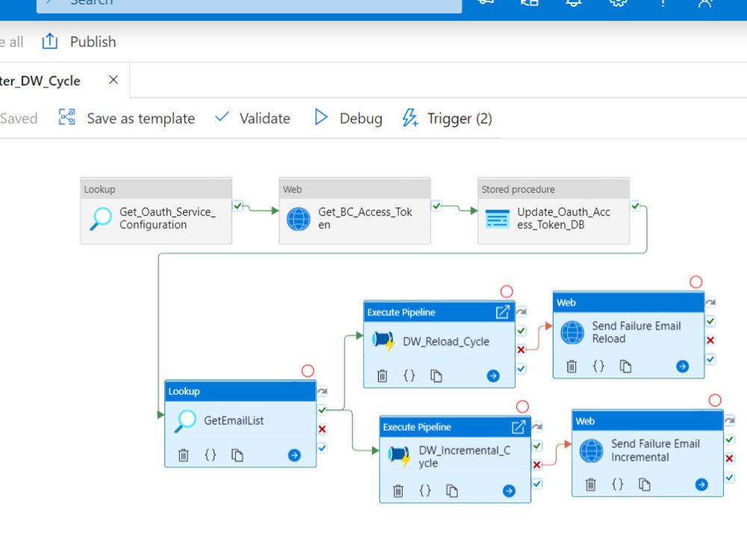Toggle breakpoint circle on DW_Reload_Cycle

[x=506, y=291]
